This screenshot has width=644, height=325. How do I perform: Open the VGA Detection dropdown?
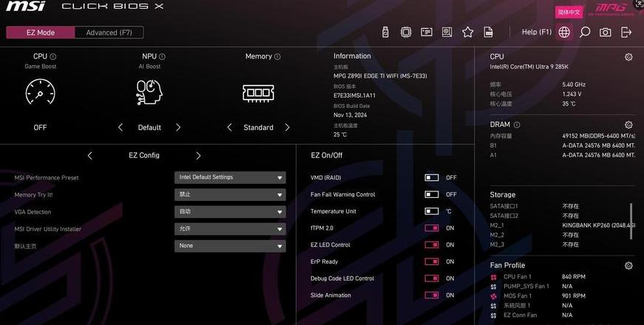[230, 212]
